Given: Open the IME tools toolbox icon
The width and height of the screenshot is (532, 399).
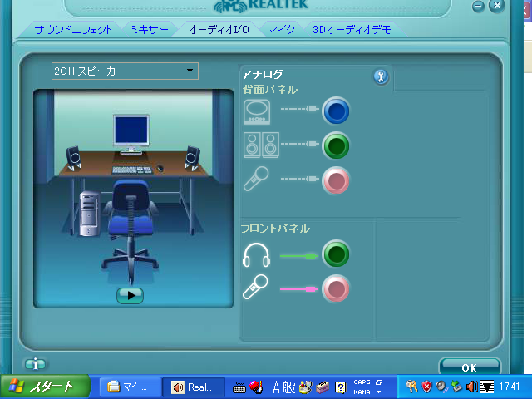Looking at the screenshot, I should [323, 387].
